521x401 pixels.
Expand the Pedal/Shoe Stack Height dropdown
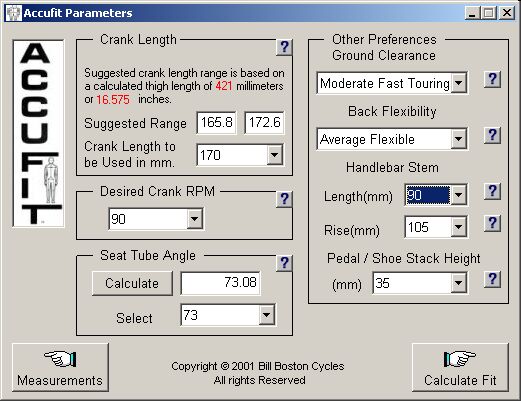tap(459, 283)
